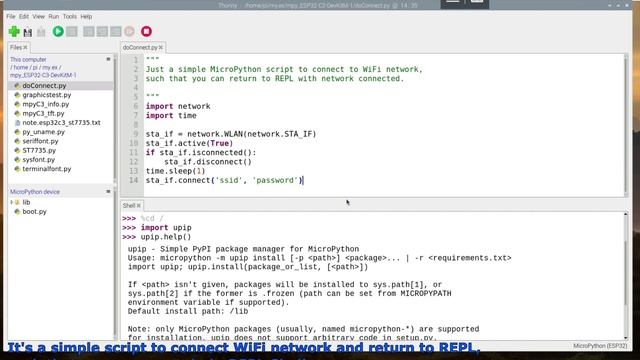Screen dimensions: 640x360
Task: Click the 'time.sleep(1)' code line
Action: pyautogui.click(x=176, y=171)
